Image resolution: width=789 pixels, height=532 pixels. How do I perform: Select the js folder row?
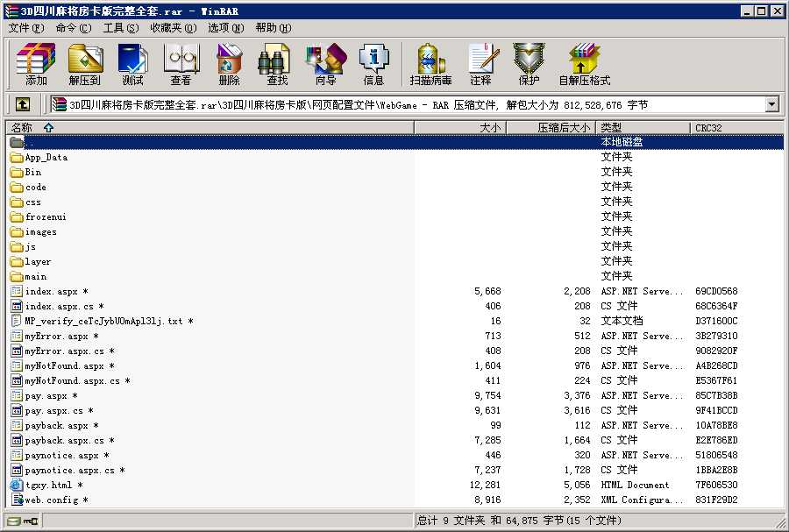coord(395,246)
